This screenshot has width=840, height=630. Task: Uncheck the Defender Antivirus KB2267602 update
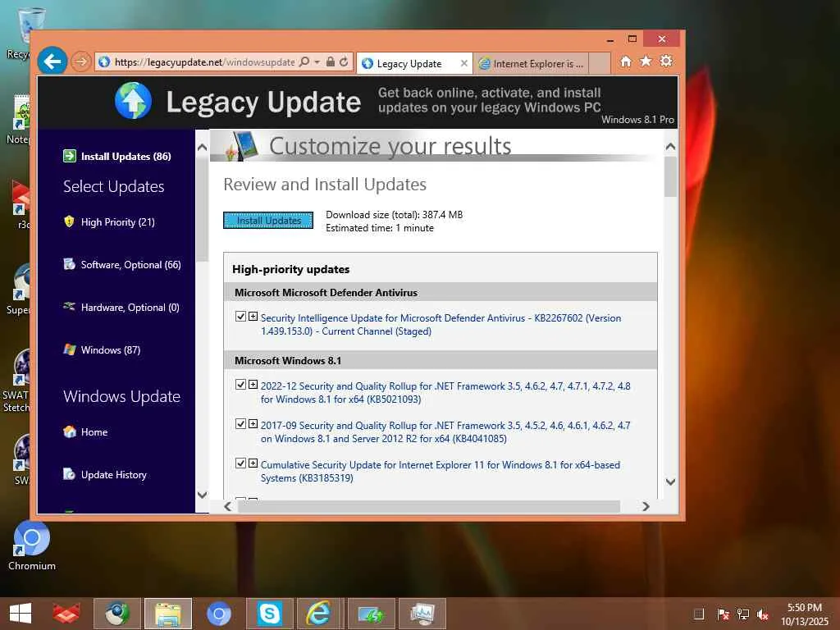coord(240,317)
